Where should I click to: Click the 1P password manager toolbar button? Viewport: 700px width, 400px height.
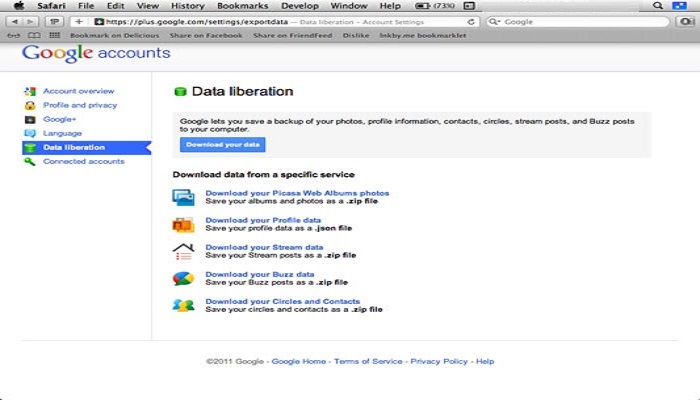pyautogui.click(x=54, y=21)
